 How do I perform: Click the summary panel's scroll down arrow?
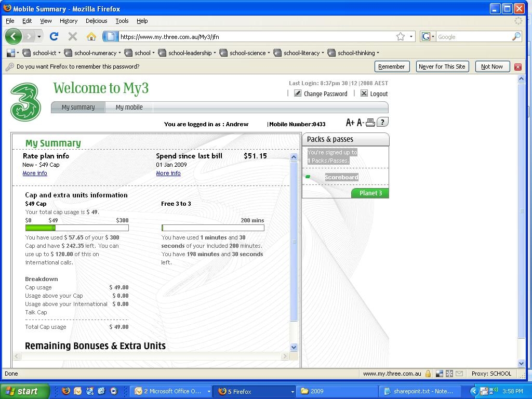(294, 347)
